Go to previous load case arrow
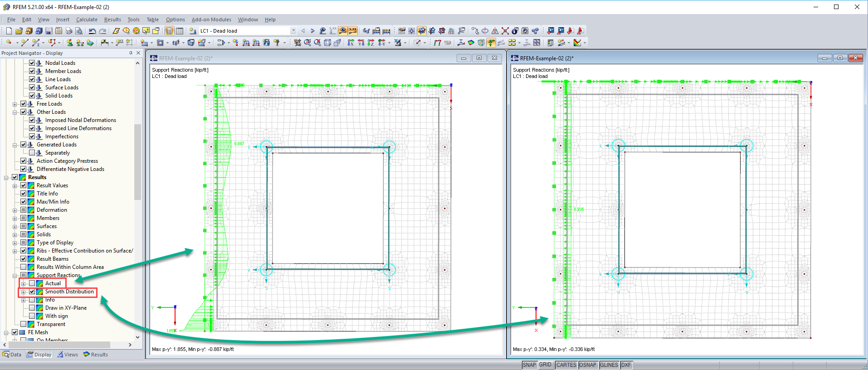The height and width of the screenshot is (370, 868). point(303,31)
